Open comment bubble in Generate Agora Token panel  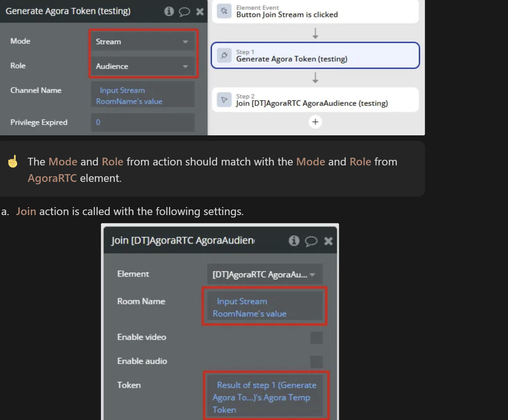[x=184, y=12]
